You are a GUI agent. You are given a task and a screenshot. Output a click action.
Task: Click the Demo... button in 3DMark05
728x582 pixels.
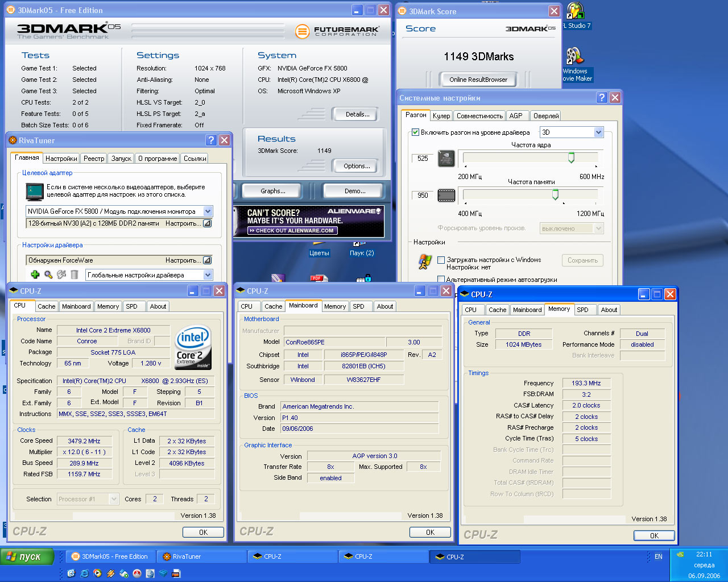(355, 191)
